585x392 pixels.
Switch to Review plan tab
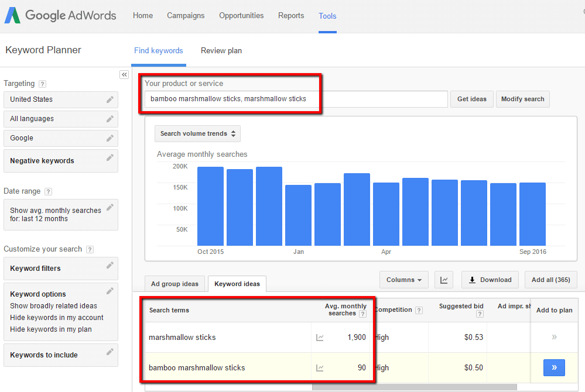(x=221, y=51)
